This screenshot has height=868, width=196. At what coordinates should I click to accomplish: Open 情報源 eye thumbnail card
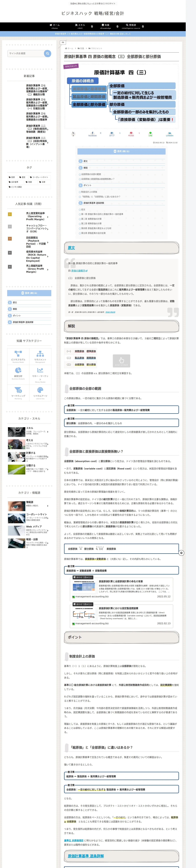[16, 506]
